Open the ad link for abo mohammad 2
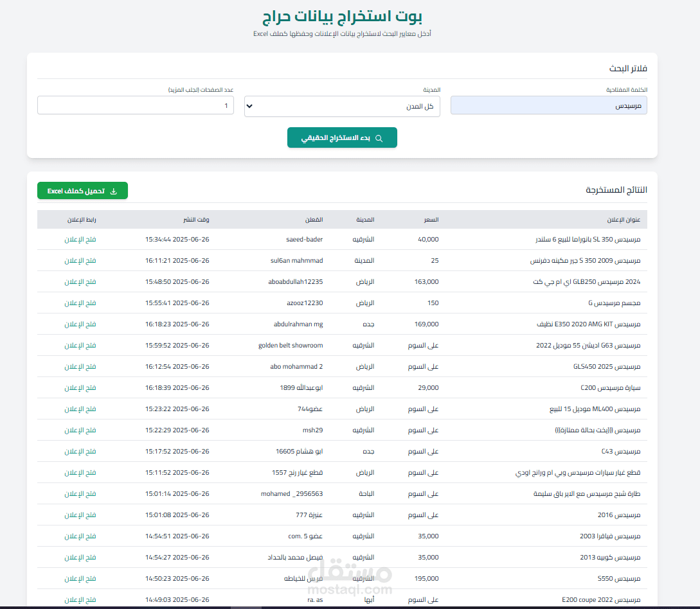The height and width of the screenshot is (609, 700). point(80,367)
